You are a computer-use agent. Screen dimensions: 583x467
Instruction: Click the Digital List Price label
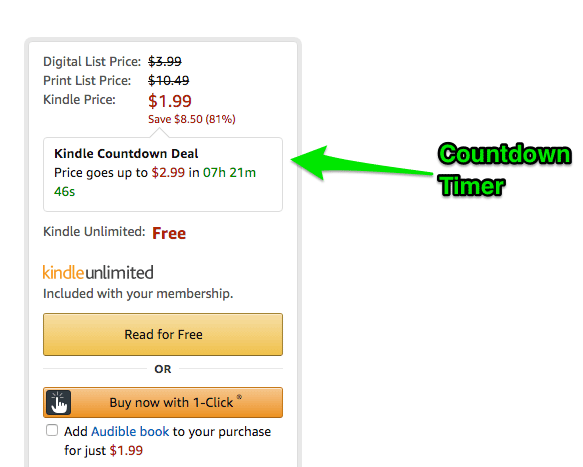click(92, 61)
